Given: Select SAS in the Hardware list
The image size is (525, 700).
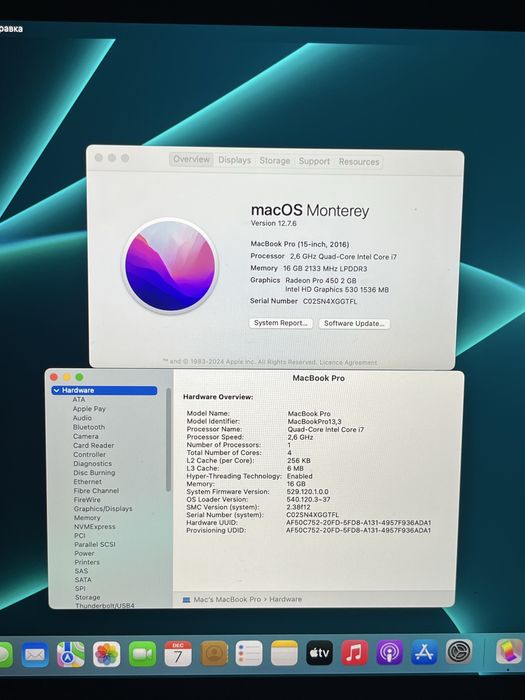Looking at the screenshot, I should (81, 571).
